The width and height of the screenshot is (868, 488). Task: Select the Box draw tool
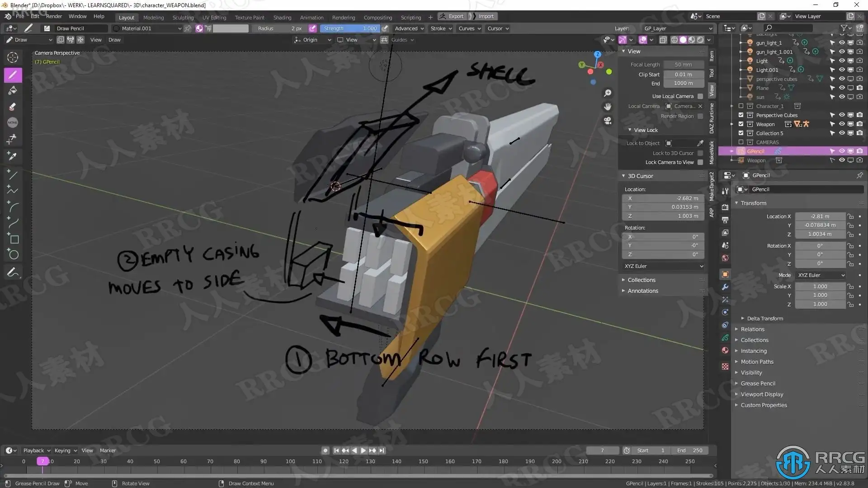click(x=13, y=239)
